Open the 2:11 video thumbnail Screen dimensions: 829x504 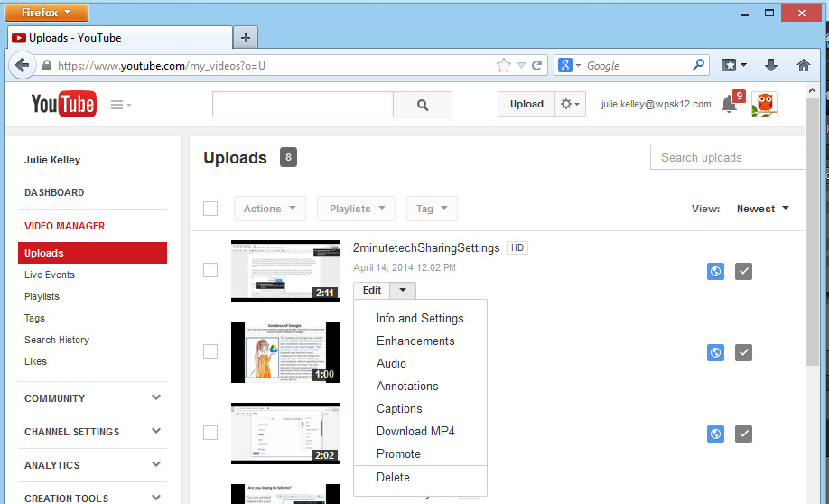click(285, 271)
